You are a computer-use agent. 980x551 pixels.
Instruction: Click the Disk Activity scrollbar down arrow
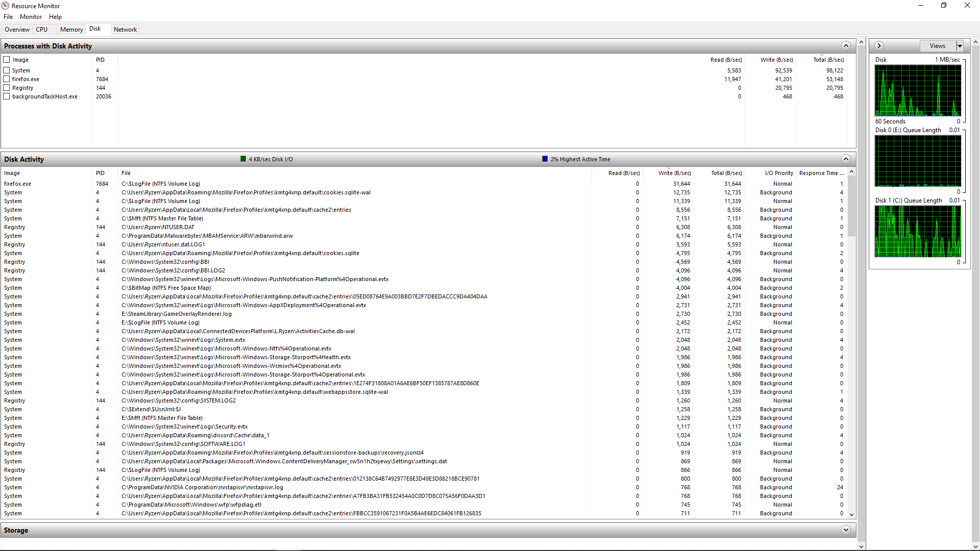(851, 515)
